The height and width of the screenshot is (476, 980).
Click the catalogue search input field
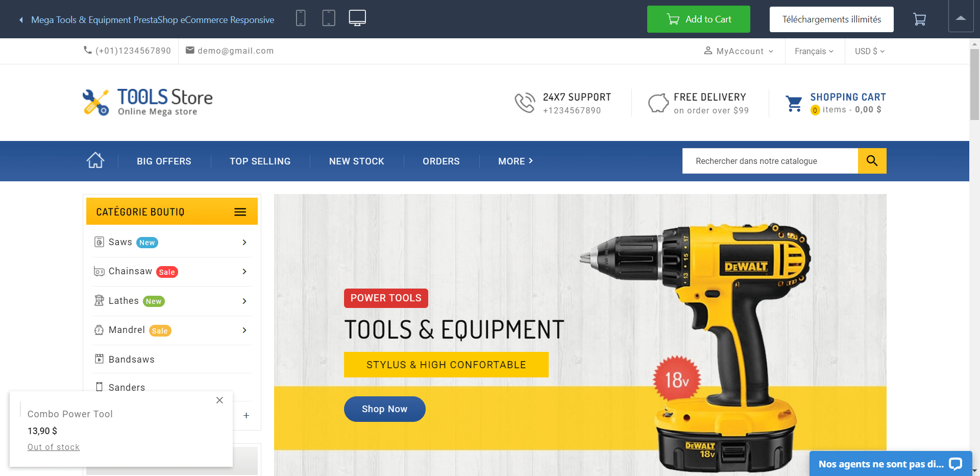[770, 161]
